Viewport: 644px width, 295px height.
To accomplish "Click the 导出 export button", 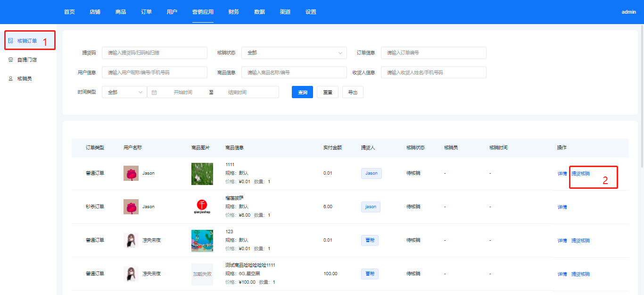I will point(353,93).
